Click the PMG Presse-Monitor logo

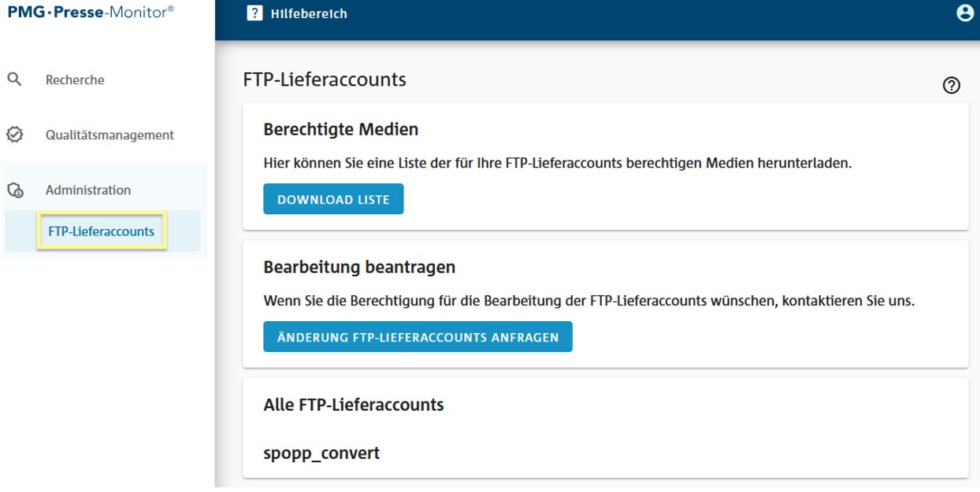[x=91, y=13]
